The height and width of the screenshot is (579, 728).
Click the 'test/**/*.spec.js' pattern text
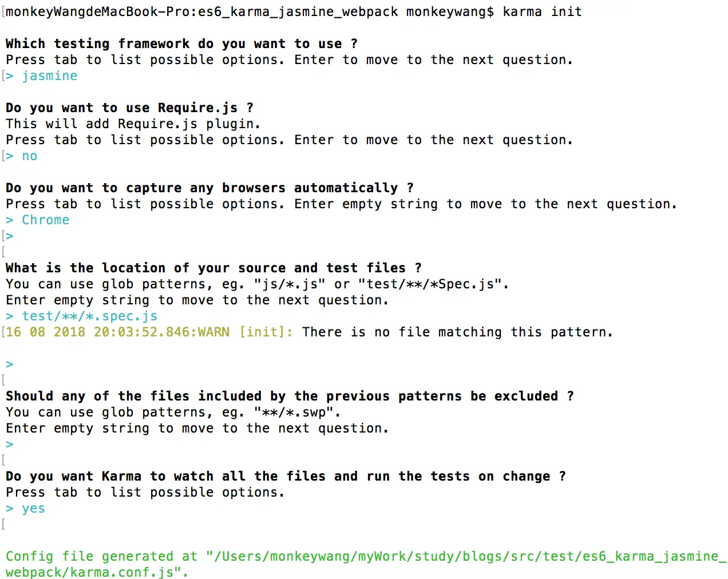[x=90, y=316]
